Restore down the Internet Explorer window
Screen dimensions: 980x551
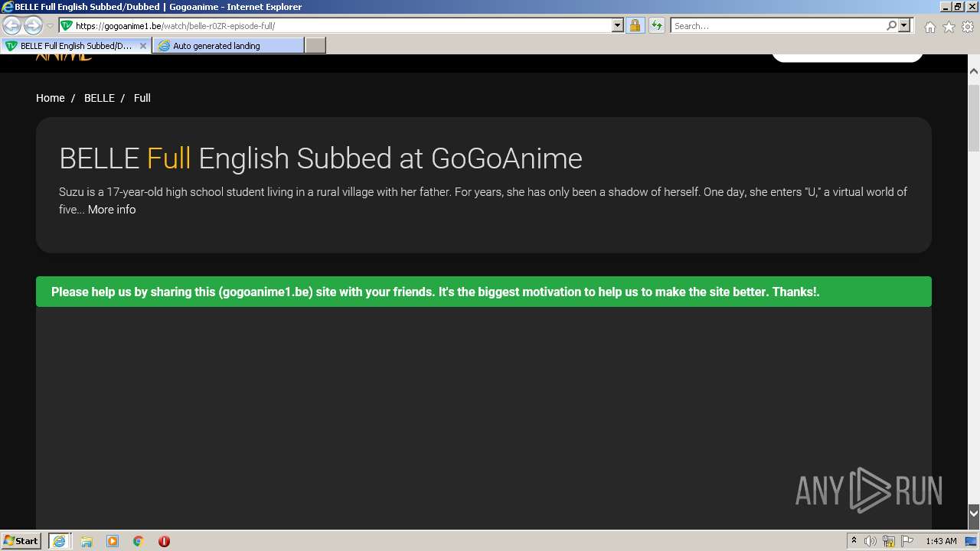[x=959, y=7]
